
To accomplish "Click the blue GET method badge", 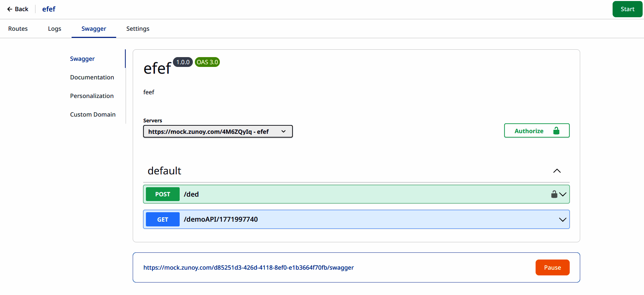I will (163, 220).
